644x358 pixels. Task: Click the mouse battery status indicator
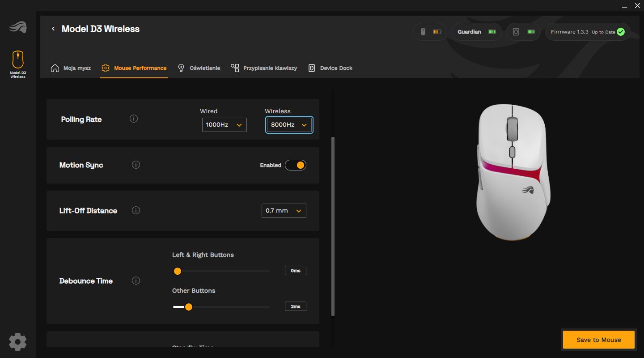pos(430,32)
